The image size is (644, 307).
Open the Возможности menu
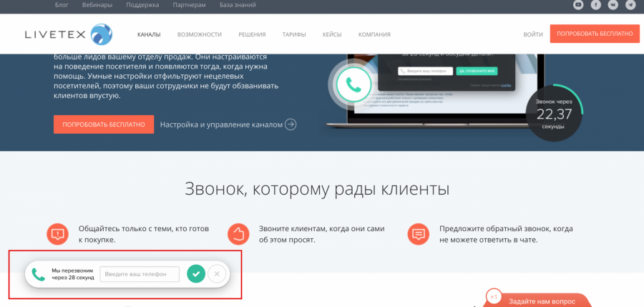pyautogui.click(x=199, y=34)
